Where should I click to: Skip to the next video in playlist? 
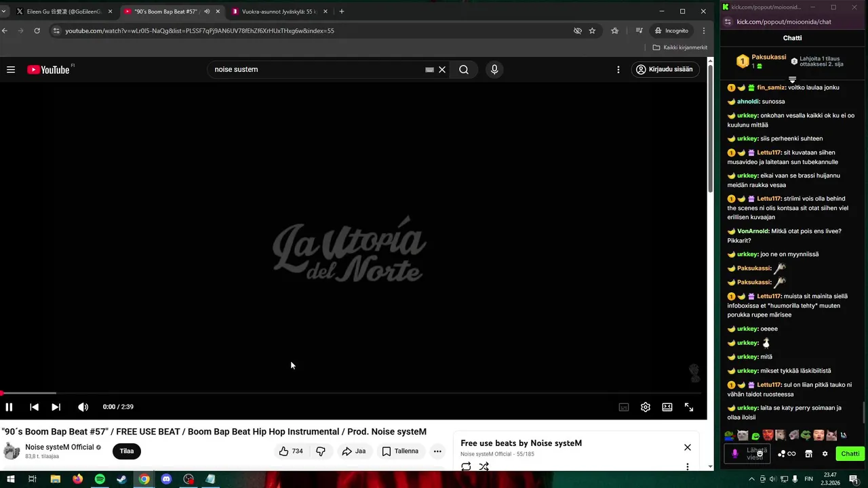[x=56, y=407]
